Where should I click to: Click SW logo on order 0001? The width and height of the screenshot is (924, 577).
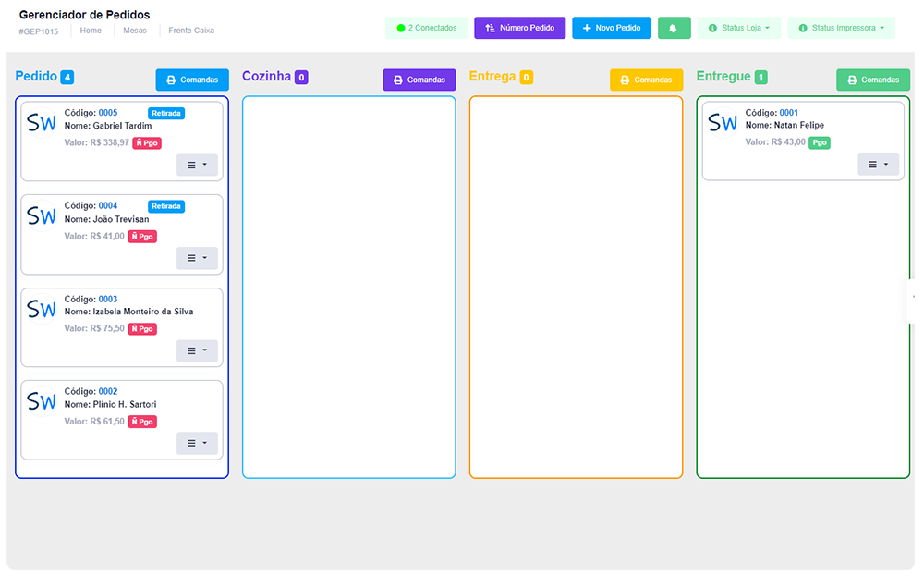(x=723, y=123)
